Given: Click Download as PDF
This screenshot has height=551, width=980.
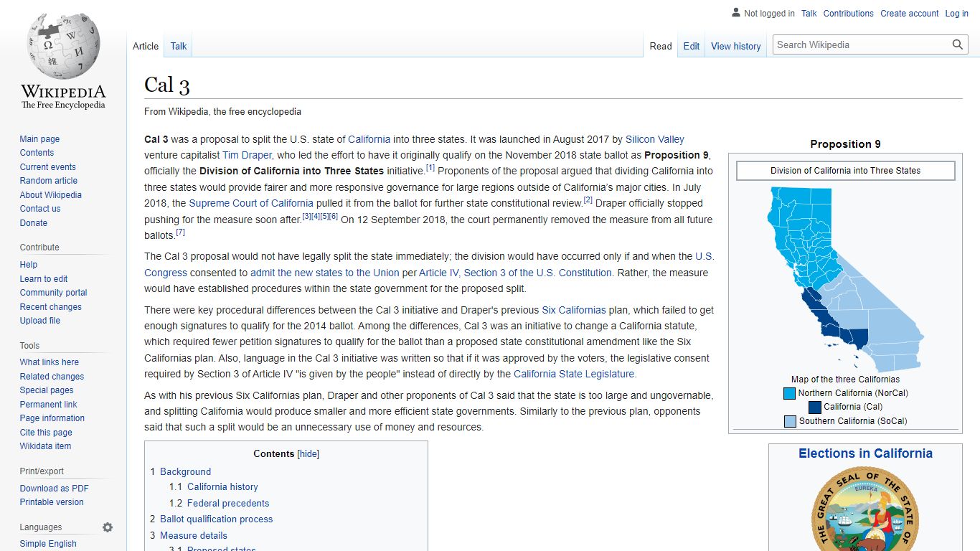Looking at the screenshot, I should (54, 489).
